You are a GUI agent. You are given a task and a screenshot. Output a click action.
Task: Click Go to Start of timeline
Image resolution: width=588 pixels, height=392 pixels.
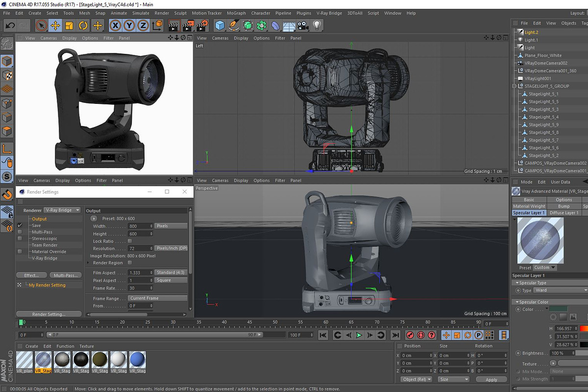click(x=323, y=335)
